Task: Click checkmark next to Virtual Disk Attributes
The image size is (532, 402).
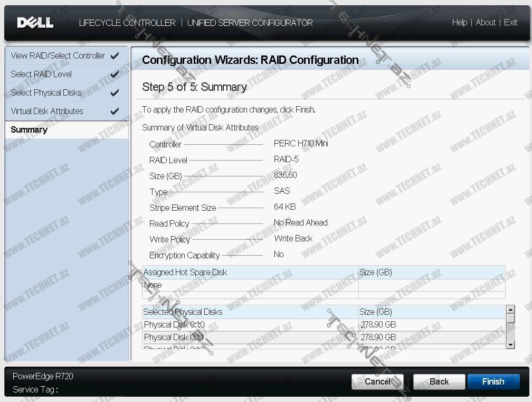Action: tap(115, 111)
